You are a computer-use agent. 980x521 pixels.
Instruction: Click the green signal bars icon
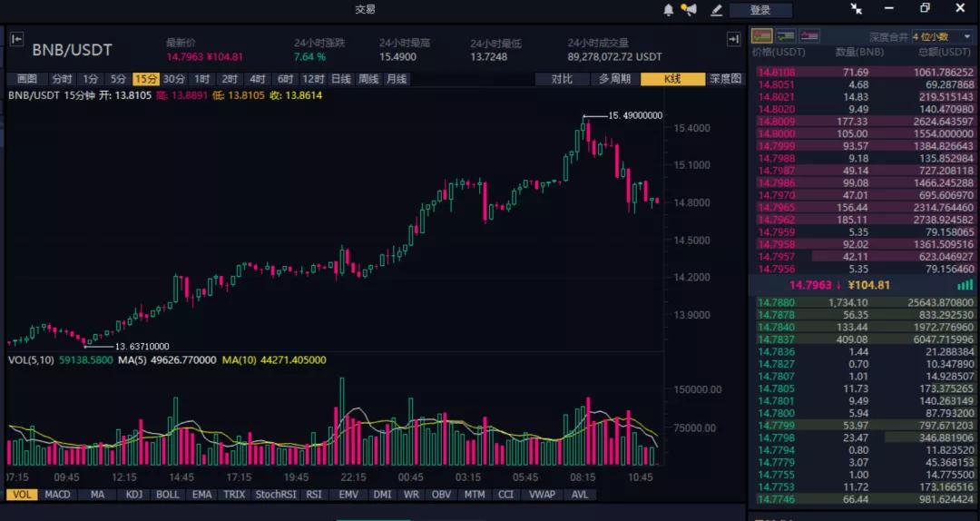click(965, 285)
